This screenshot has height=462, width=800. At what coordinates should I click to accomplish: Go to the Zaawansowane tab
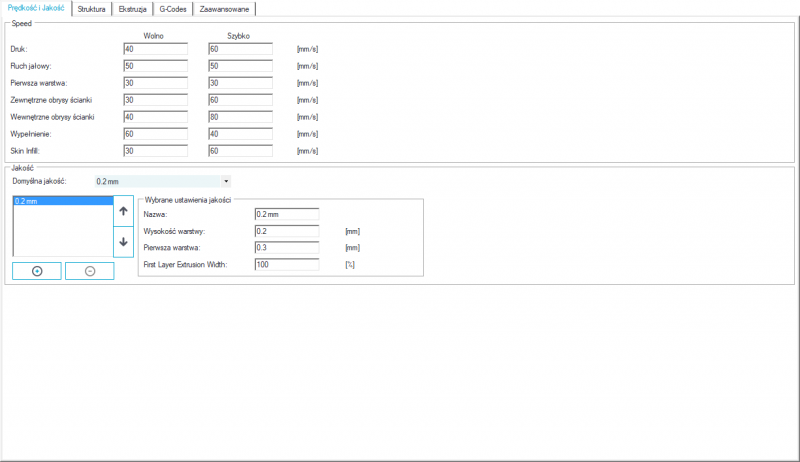pos(224,9)
